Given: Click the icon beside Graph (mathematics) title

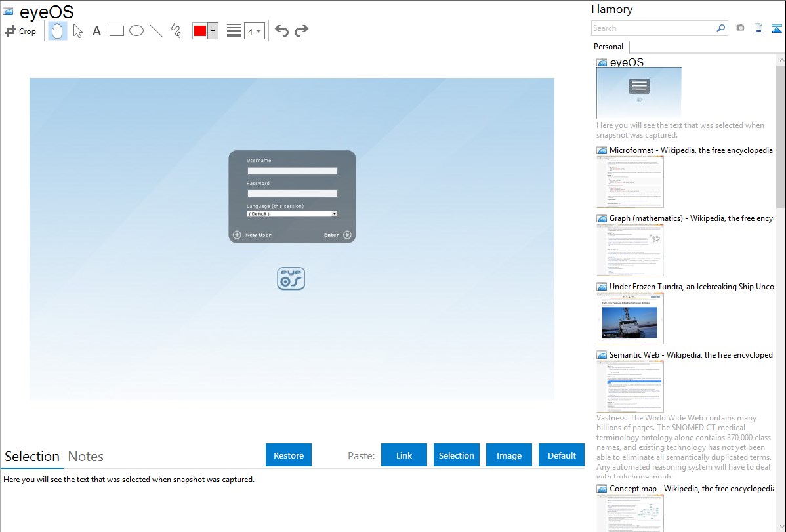Looking at the screenshot, I should point(602,218).
